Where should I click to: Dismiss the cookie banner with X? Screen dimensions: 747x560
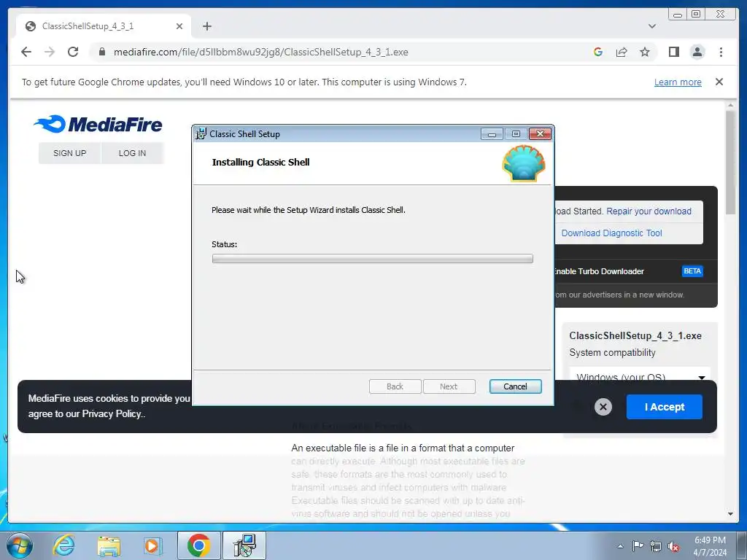[x=603, y=407]
